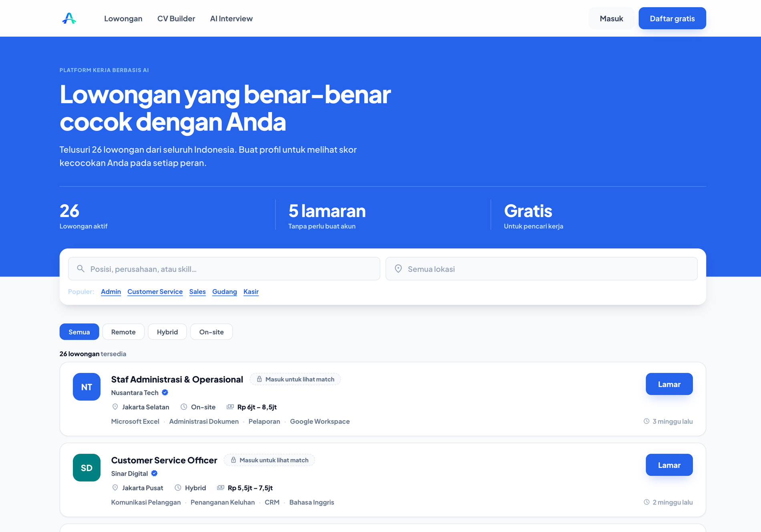Select the Admin popular search link
The width and height of the screenshot is (761, 532).
pyautogui.click(x=111, y=292)
